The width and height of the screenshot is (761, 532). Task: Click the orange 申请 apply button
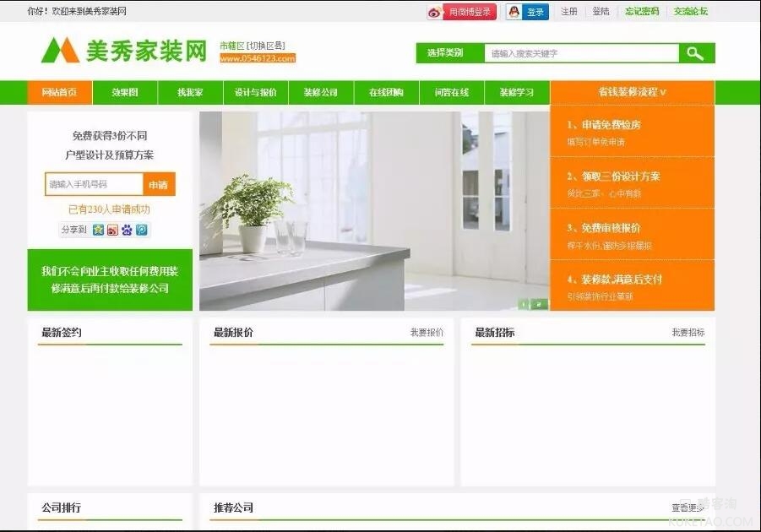159,184
